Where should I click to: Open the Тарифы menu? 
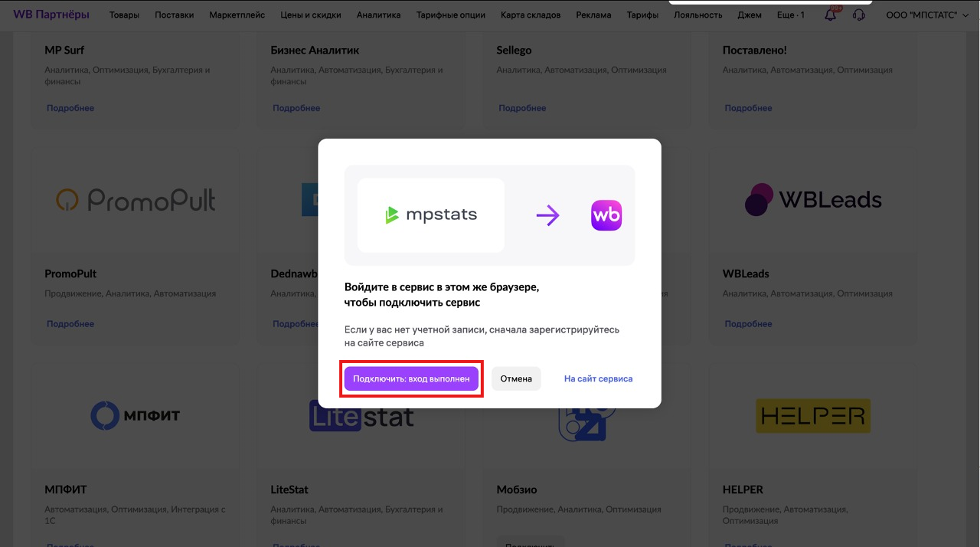point(642,15)
